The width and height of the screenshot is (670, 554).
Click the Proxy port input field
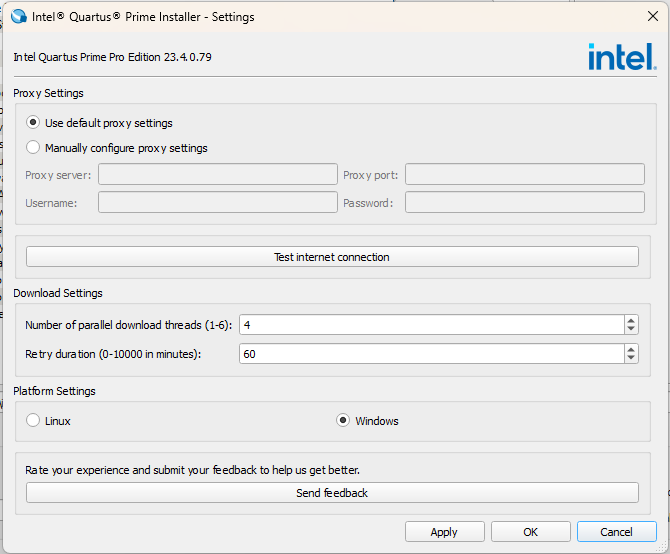(x=525, y=174)
